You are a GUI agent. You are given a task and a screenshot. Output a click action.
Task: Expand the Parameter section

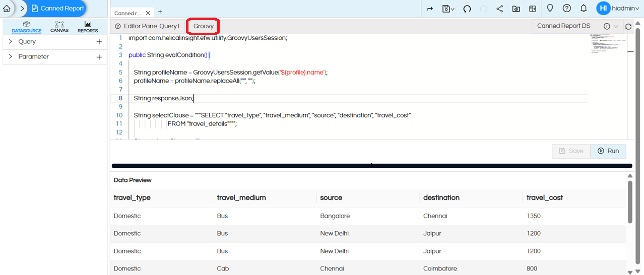pos(10,57)
